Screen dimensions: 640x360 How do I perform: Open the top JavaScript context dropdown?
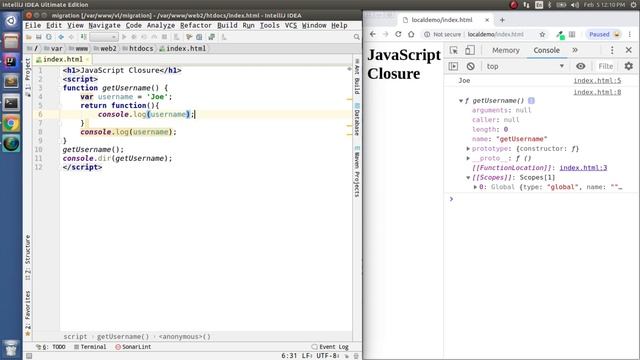click(x=526, y=66)
